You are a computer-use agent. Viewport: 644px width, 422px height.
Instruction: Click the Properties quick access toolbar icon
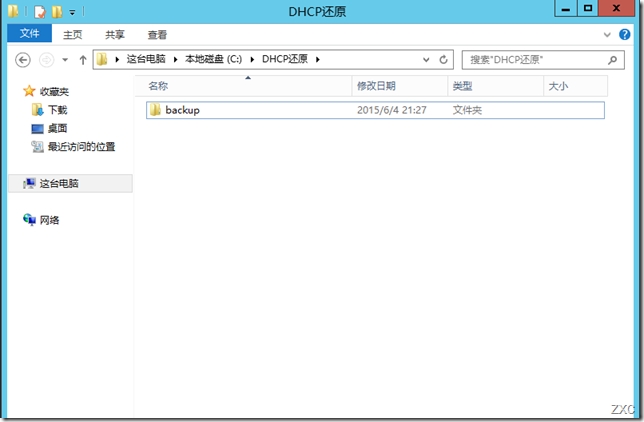click(39, 12)
